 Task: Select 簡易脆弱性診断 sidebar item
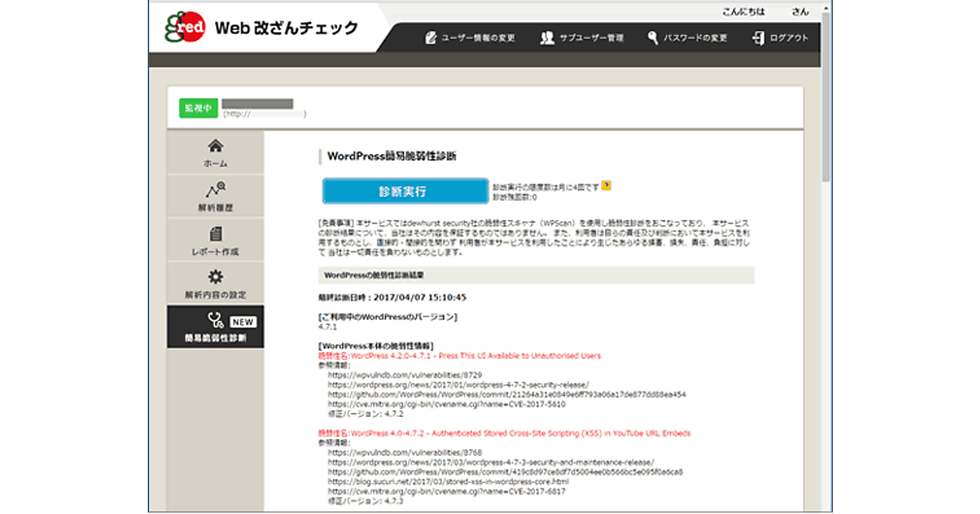(x=216, y=327)
